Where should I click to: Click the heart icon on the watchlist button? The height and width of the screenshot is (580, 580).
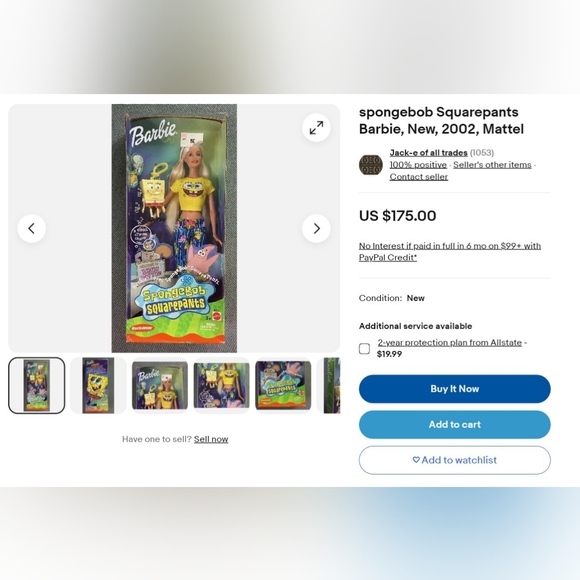[416, 460]
